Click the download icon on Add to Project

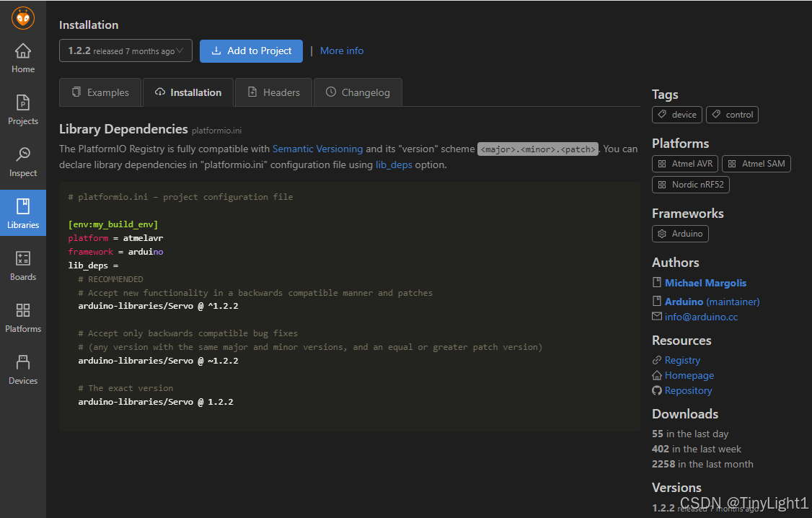point(216,51)
